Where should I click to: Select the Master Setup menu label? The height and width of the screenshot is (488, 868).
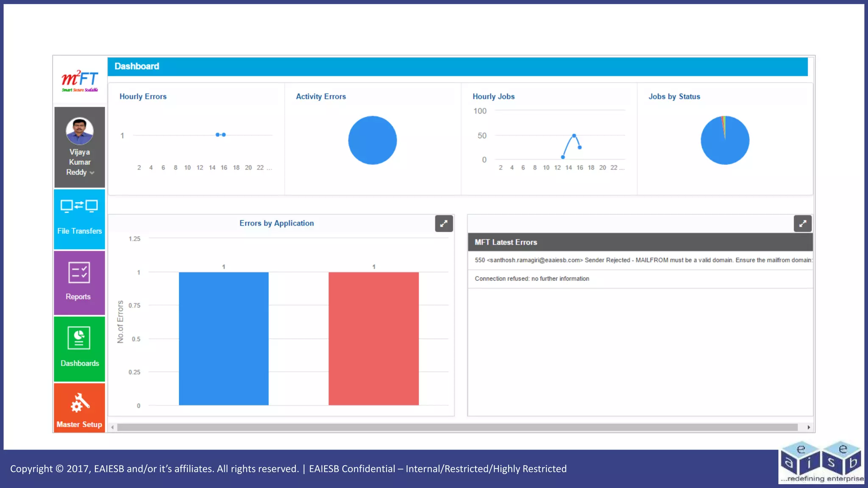click(79, 424)
